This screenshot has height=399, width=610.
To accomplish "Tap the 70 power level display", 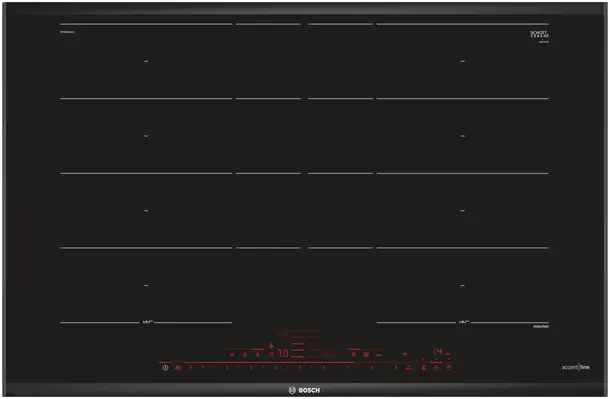I will click(x=283, y=354).
